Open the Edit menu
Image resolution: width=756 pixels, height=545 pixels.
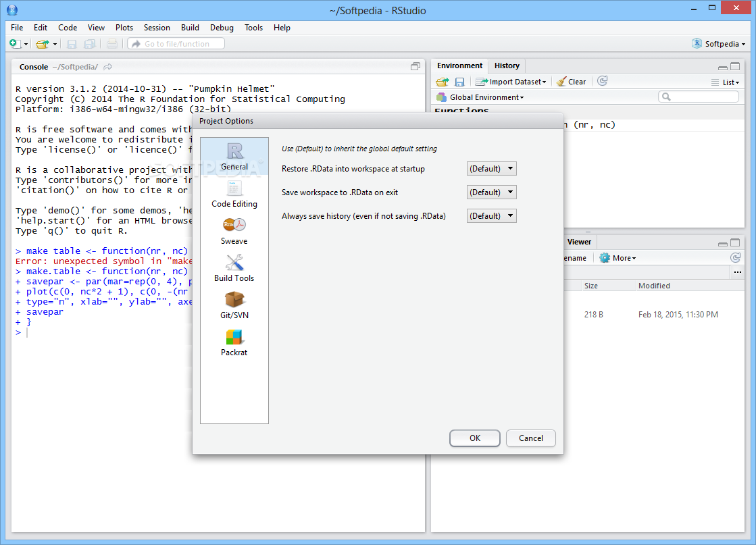click(41, 28)
